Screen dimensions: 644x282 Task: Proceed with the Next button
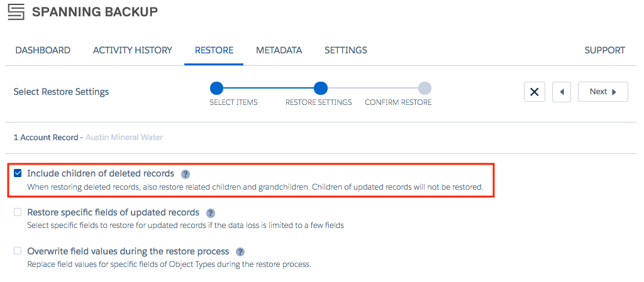pos(603,92)
